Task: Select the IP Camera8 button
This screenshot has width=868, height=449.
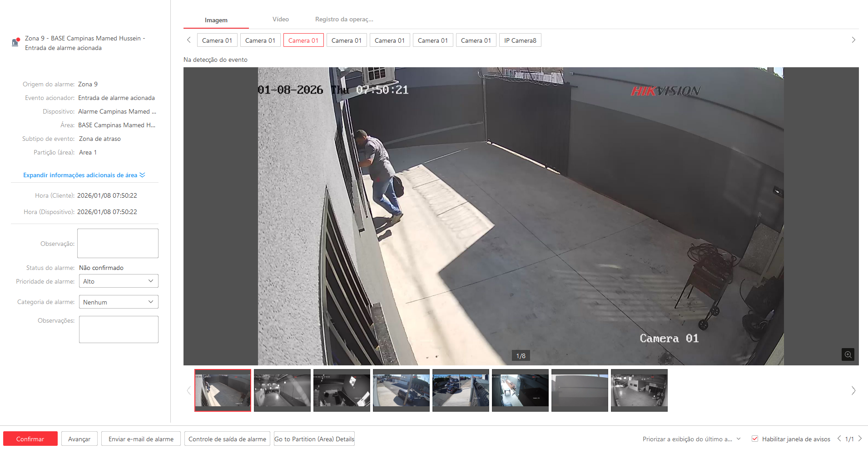Action: click(520, 40)
